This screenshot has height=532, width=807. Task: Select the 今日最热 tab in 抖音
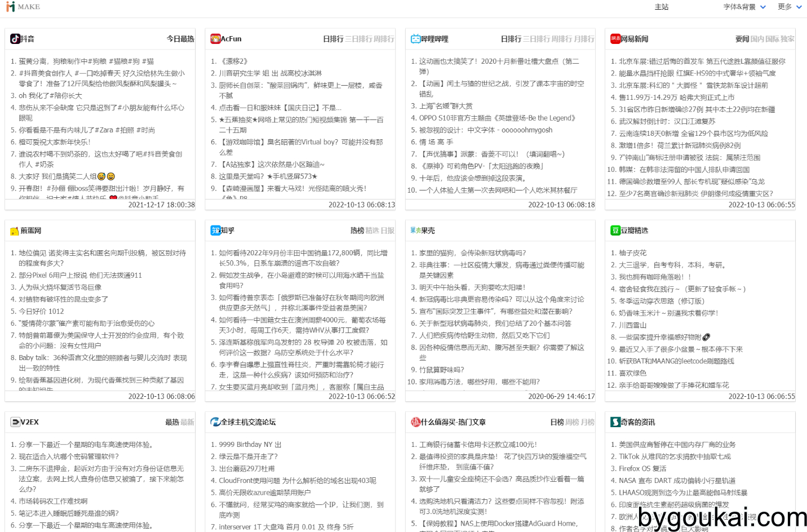(180, 39)
